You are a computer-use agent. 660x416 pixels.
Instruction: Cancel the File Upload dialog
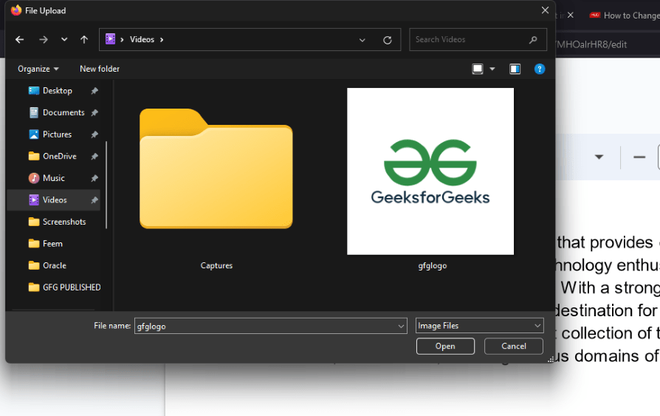514,346
